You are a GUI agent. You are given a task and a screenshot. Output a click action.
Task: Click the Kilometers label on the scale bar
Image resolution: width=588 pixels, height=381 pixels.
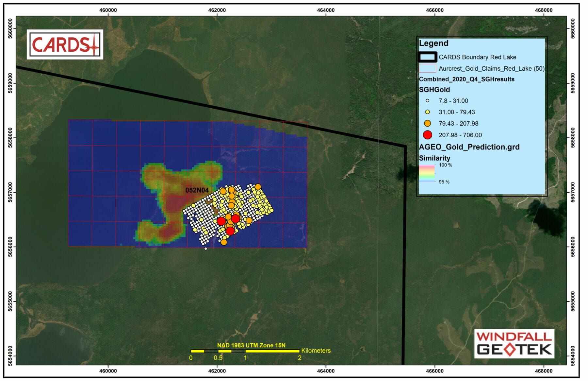[x=316, y=351]
